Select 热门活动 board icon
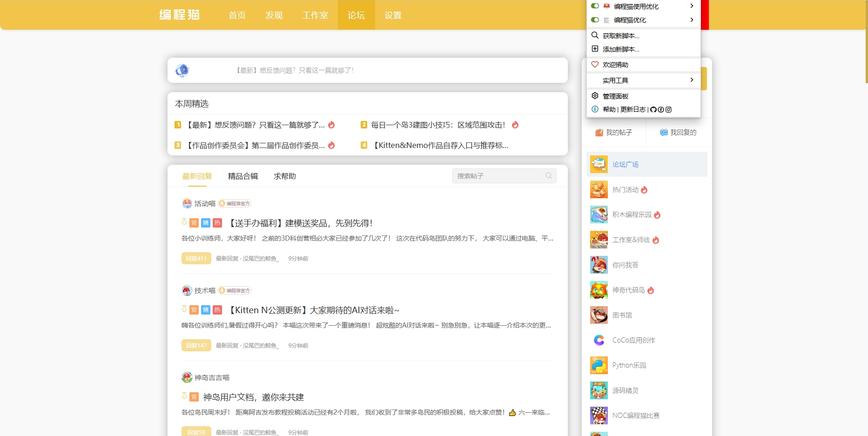Viewport: 868px width, 436px height. click(599, 189)
